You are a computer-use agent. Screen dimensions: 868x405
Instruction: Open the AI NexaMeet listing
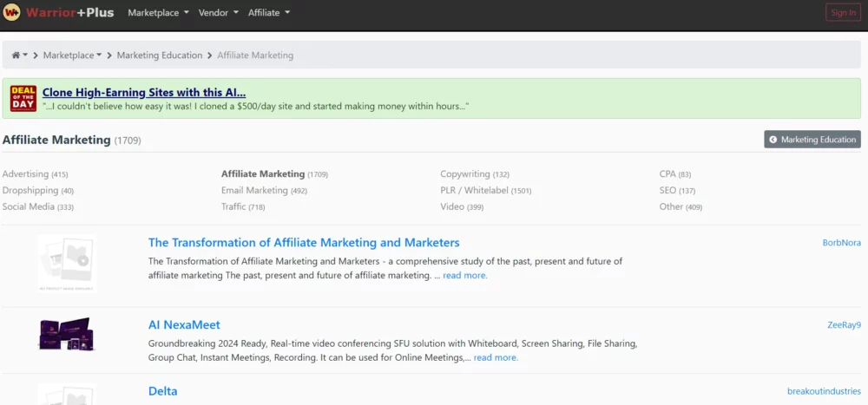pyautogui.click(x=184, y=324)
